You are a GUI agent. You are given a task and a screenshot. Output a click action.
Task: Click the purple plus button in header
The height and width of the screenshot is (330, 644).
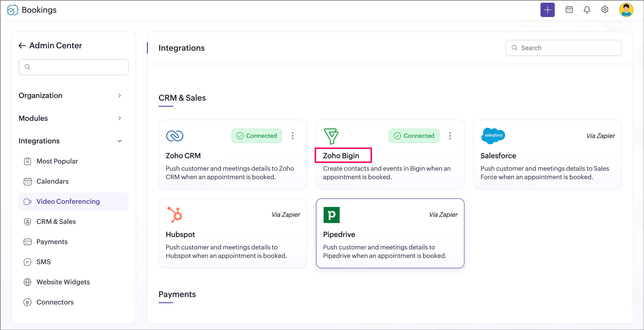pos(547,10)
